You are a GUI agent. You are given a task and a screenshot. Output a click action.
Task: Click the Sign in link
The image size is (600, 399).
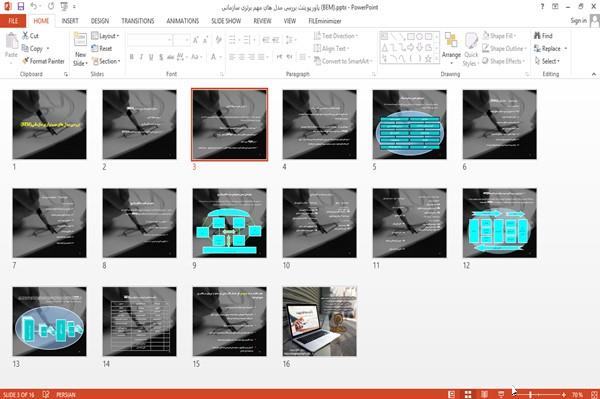(578, 21)
